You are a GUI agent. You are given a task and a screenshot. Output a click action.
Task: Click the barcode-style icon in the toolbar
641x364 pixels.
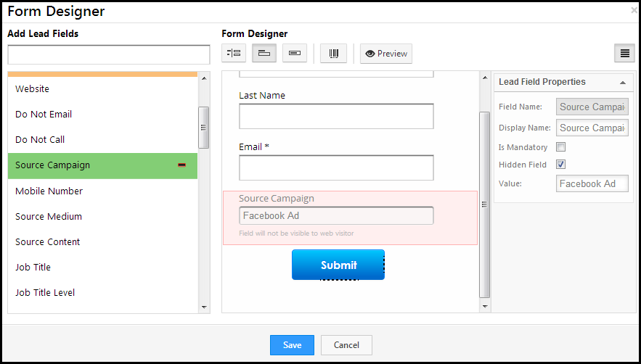click(333, 54)
